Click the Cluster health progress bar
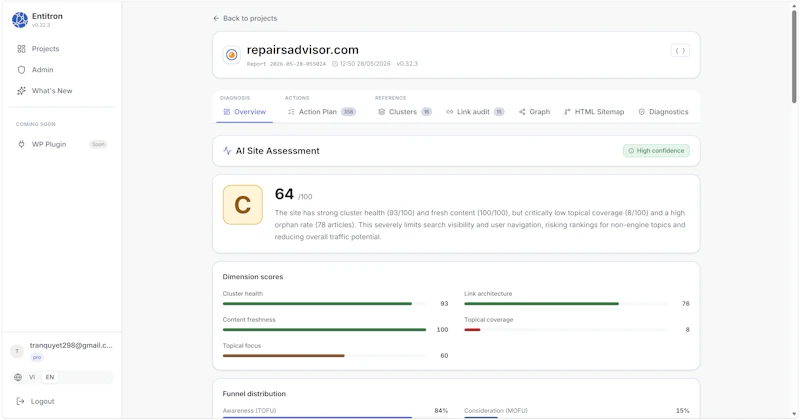The height and width of the screenshot is (420, 800). pos(324,304)
